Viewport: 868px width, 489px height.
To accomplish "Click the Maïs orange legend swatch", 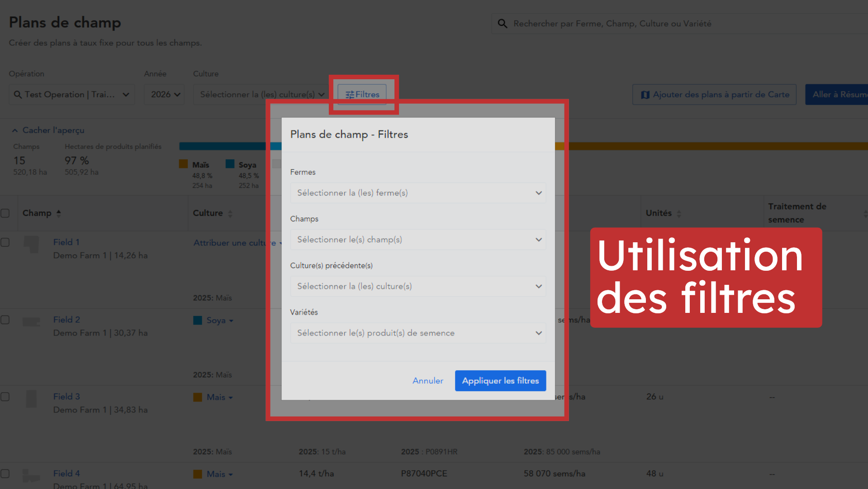I will tap(184, 164).
